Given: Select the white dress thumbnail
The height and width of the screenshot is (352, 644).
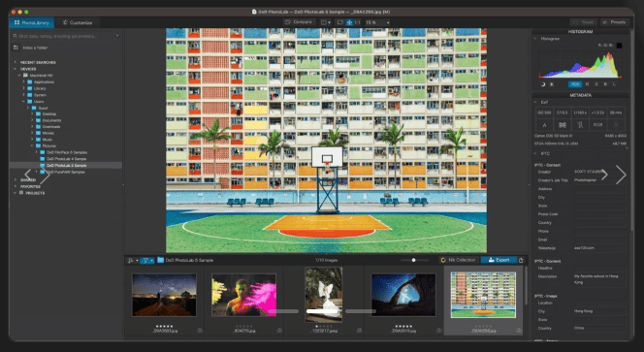Looking at the screenshot, I should pos(324,295).
